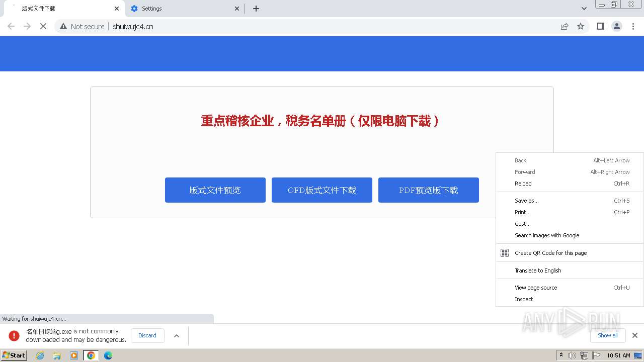Choose View page source
The height and width of the screenshot is (362, 644).
tap(570, 288)
